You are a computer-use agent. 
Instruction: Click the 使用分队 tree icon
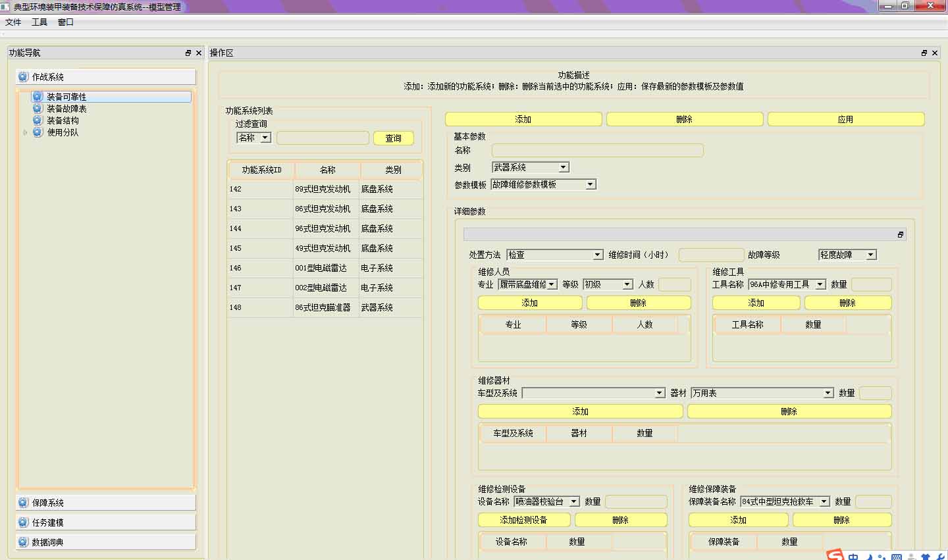[x=38, y=132]
